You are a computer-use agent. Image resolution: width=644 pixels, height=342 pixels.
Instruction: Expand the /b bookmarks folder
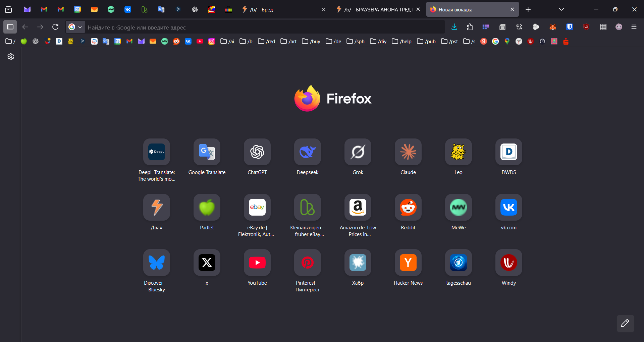coord(246,41)
